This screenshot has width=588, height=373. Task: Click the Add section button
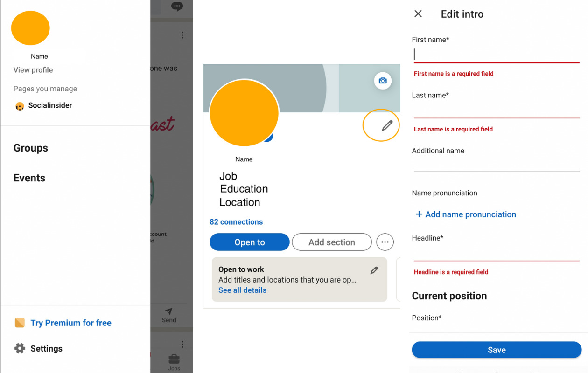pyautogui.click(x=332, y=242)
